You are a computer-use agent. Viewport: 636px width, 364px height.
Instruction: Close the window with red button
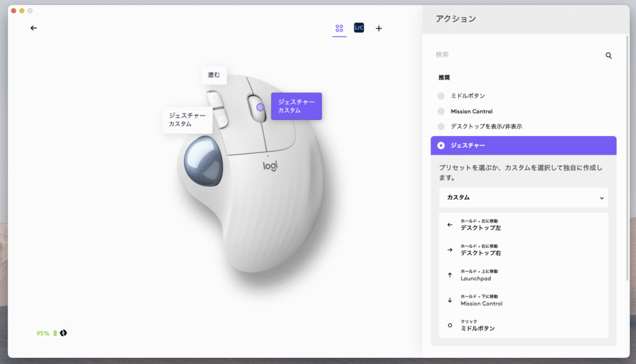14,11
